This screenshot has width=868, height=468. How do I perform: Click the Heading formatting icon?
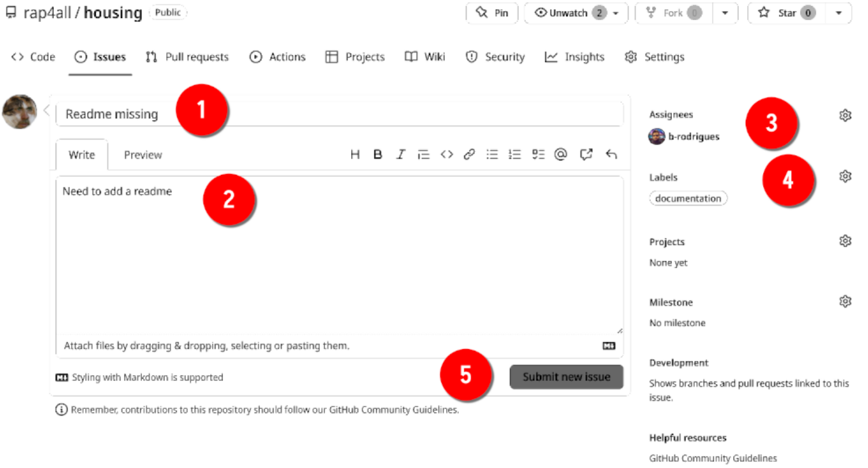pyautogui.click(x=355, y=155)
